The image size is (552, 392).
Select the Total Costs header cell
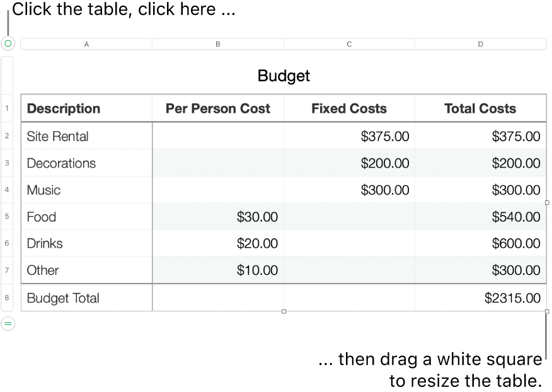pos(480,108)
